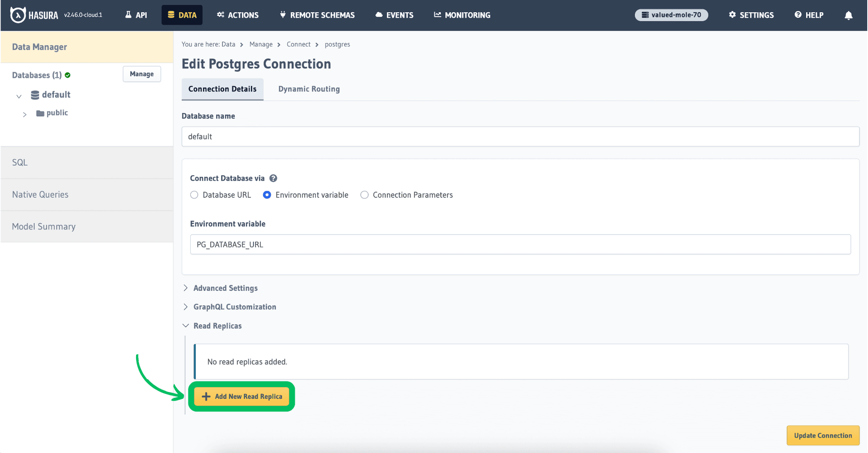Collapse the Read Replicas section
This screenshot has height=453, width=868.
[x=217, y=326]
